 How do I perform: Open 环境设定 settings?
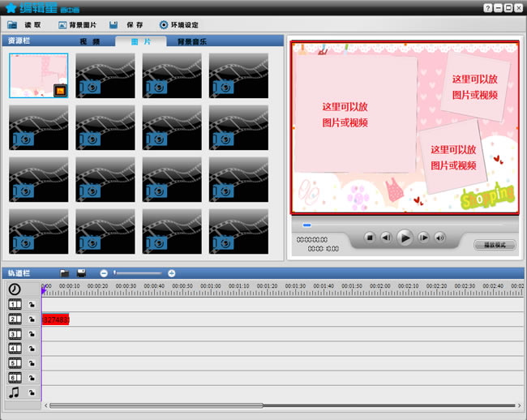coord(178,25)
